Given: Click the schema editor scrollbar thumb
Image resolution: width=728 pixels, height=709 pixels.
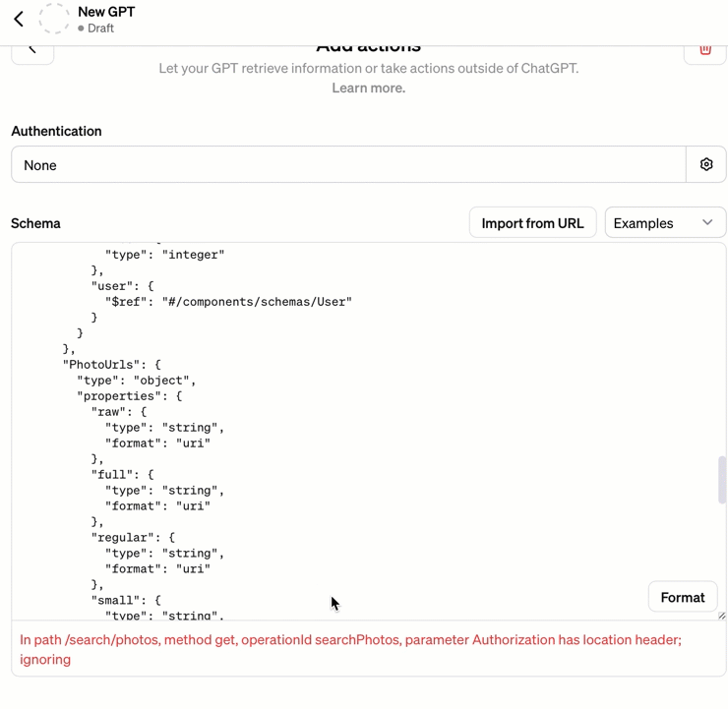Looking at the screenshot, I should (x=721, y=480).
